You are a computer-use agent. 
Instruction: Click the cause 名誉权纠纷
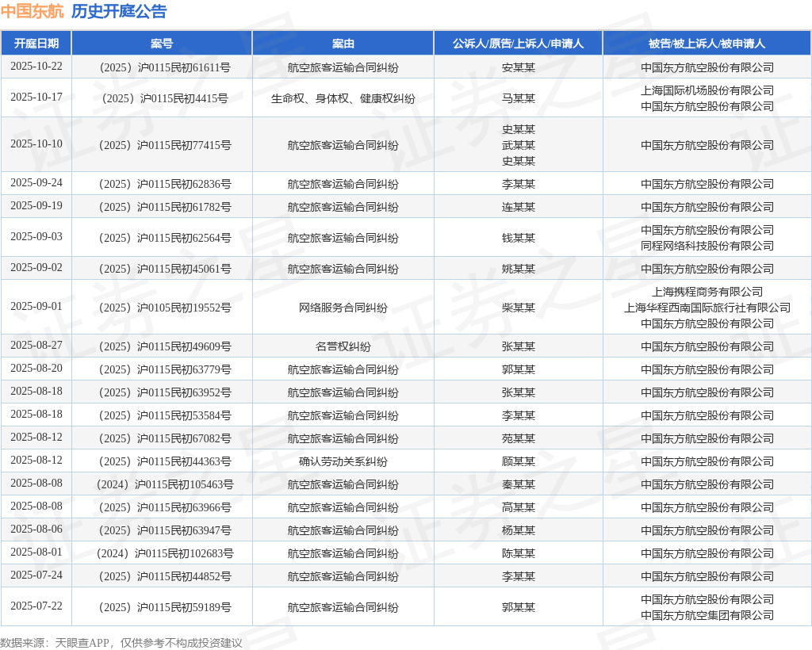pyautogui.click(x=343, y=346)
